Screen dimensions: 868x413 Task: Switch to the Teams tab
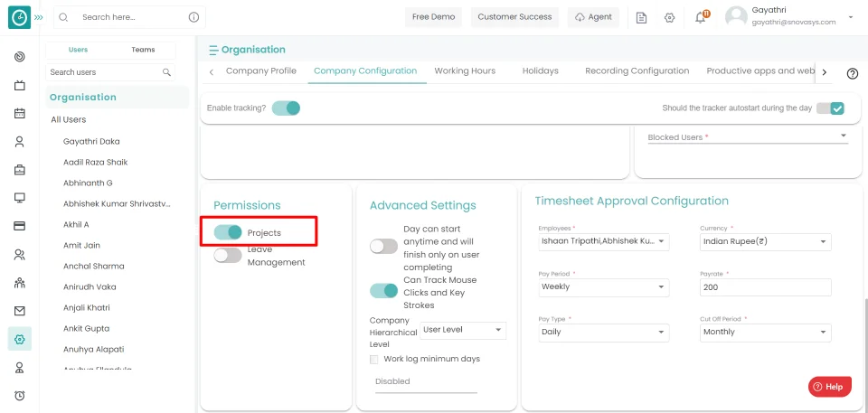tap(143, 50)
